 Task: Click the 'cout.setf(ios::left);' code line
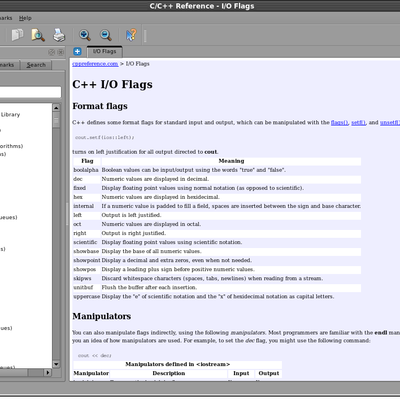(105, 137)
